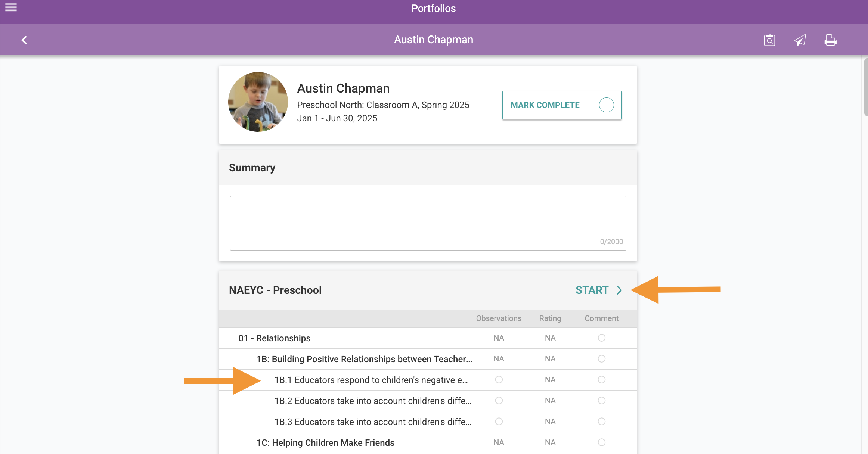Viewport: 868px width, 454px height.
Task: Expand 1B: Building Positive Relationships row
Action: (x=364, y=359)
